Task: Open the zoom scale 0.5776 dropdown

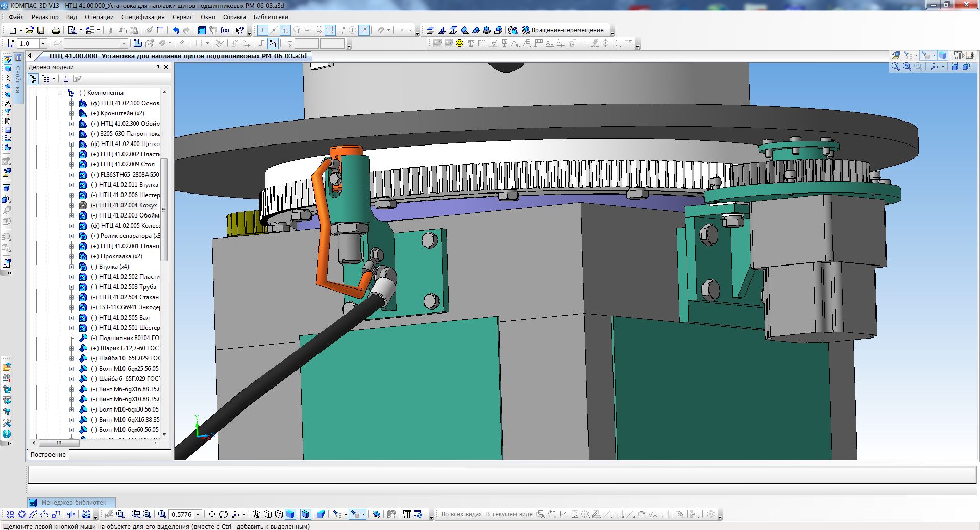Action: click(x=198, y=514)
